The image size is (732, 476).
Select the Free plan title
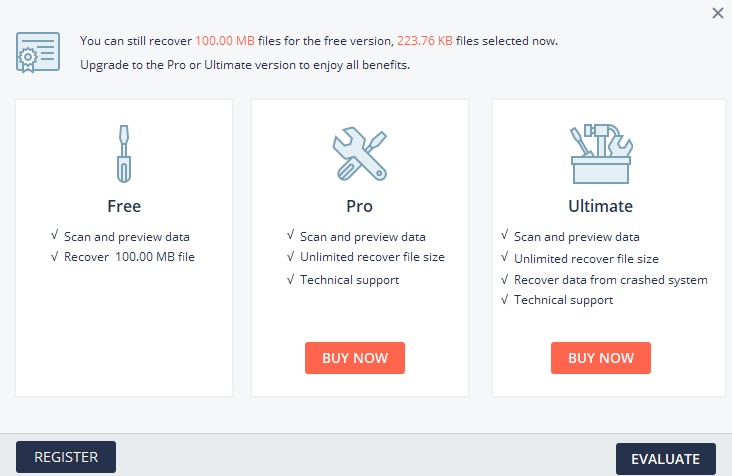[x=124, y=207]
